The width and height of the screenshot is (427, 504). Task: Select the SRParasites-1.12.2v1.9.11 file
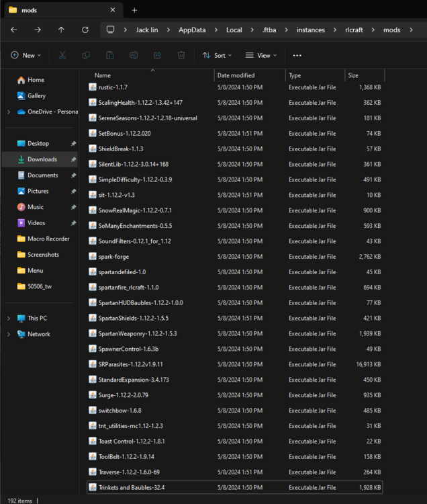[x=235, y=364]
